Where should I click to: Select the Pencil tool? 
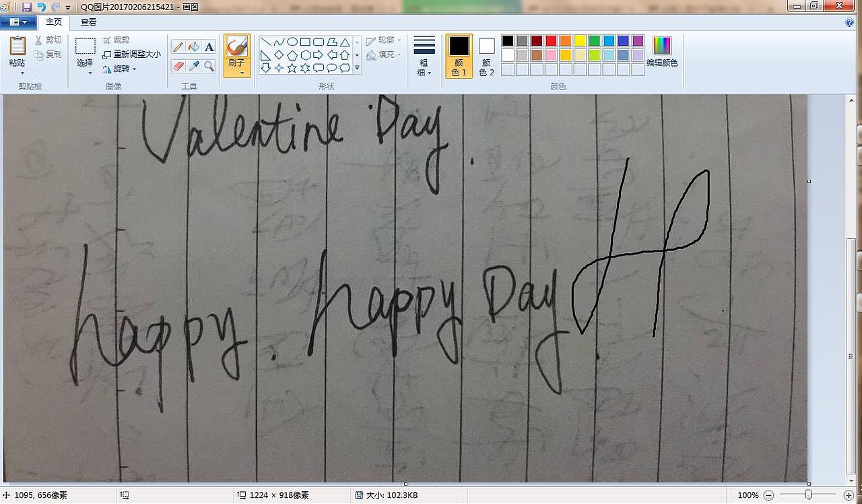(178, 48)
